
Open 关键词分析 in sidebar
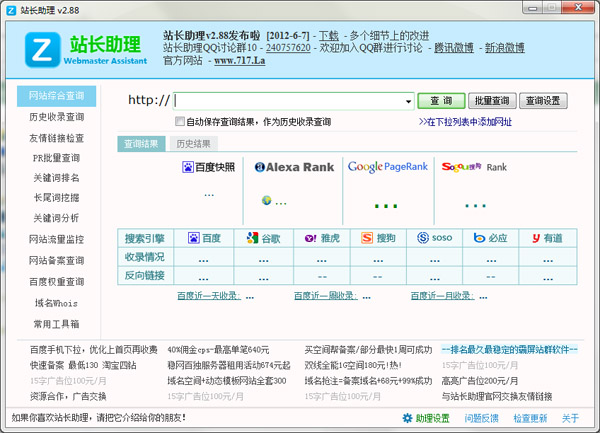(56, 218)
